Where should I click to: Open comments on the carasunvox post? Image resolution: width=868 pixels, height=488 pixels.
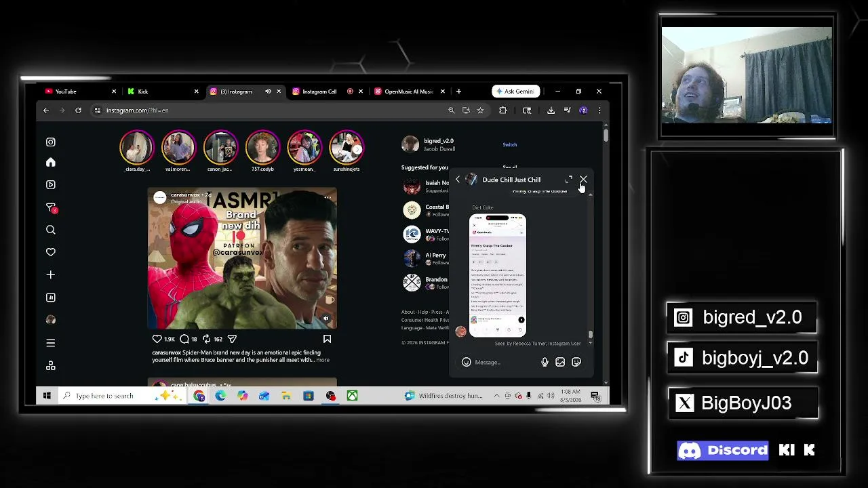pos(184,339)
